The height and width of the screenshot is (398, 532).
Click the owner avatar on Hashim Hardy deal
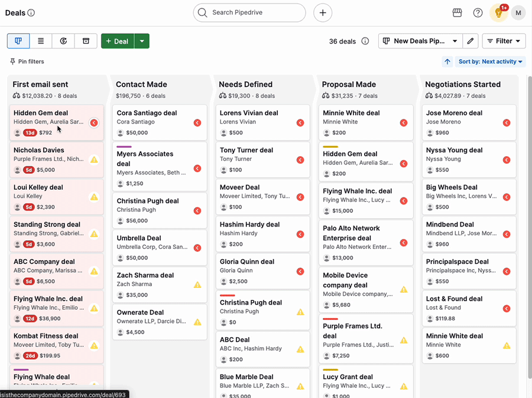[223, 244]
